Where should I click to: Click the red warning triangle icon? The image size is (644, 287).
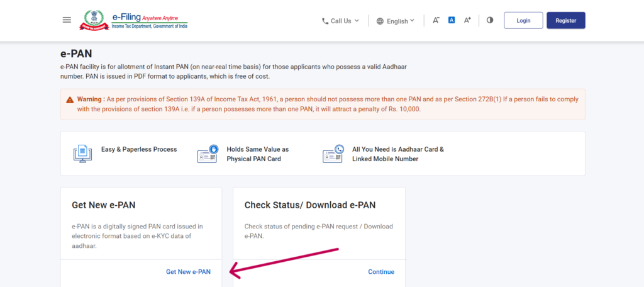coord(70,99)
